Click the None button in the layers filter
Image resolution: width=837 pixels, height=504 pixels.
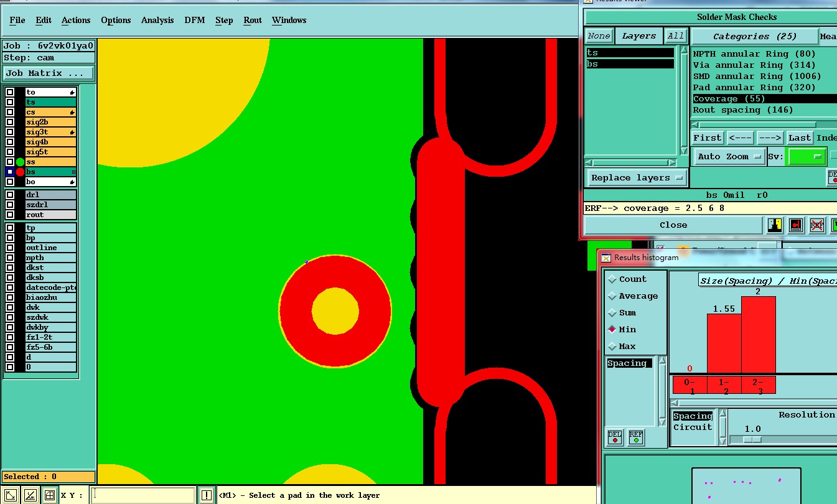click(x=599, y=36)
